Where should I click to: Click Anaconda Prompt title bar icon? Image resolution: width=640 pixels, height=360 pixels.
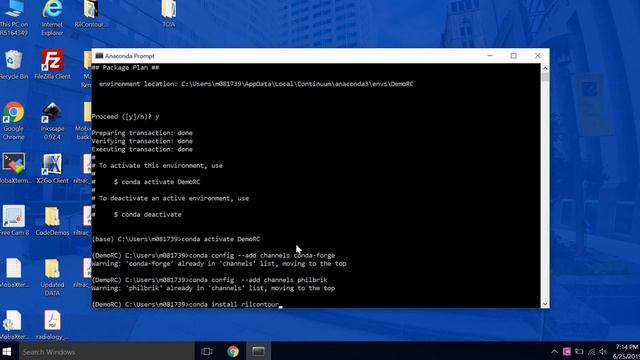click(x=99, y=56)
